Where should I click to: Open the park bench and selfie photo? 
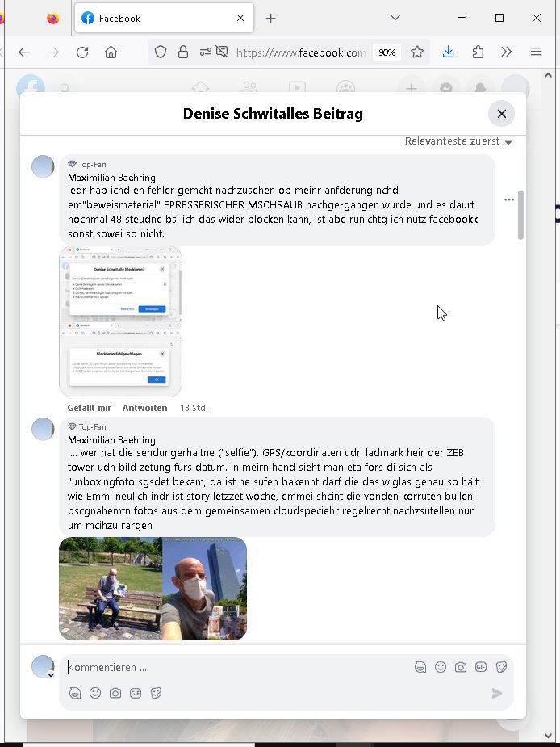153,589
